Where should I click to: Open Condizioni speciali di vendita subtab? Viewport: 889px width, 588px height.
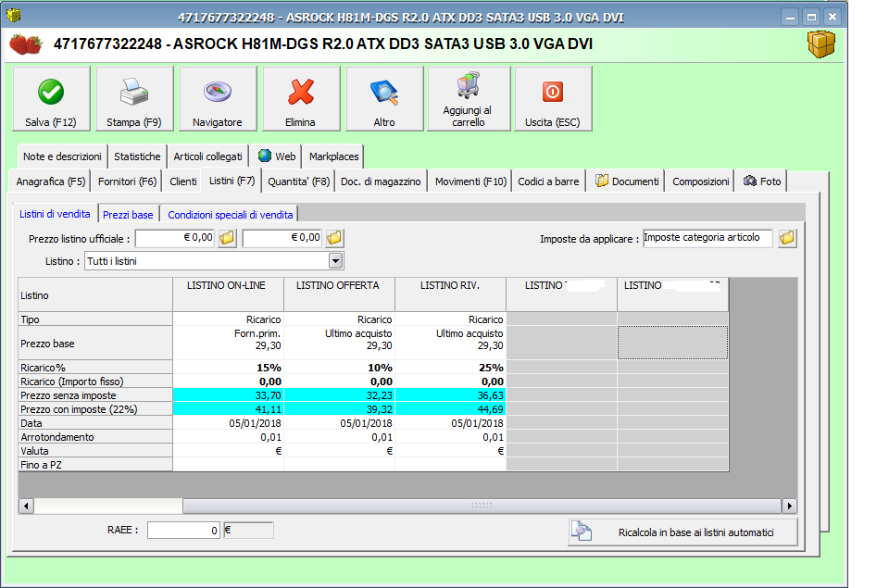231,215
